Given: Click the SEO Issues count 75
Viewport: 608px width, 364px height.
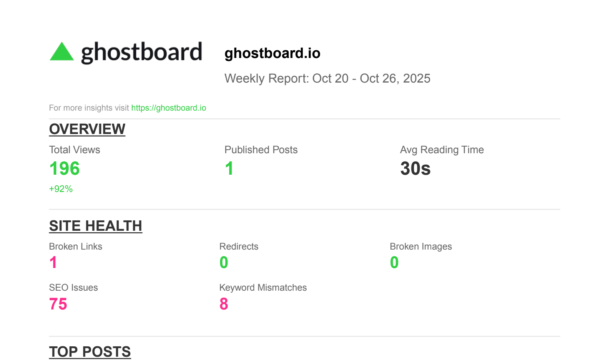Looking at the screenshot, I should click(58, 304).
